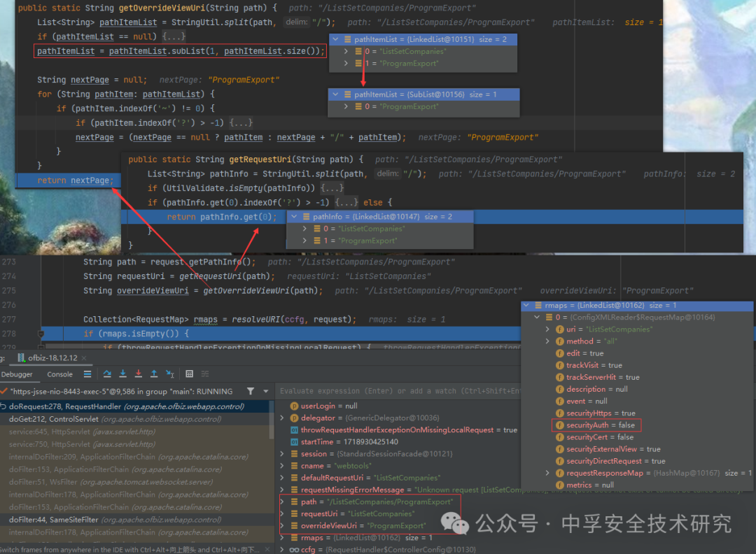Image resolution: width=756 pixels, height=554 pixels.
Task: Expand the delegator variable node
Action: (x=282, y=418)
